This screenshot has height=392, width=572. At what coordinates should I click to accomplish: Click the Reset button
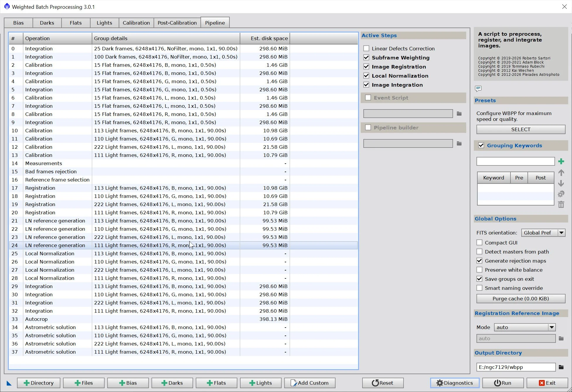point(383,383)
